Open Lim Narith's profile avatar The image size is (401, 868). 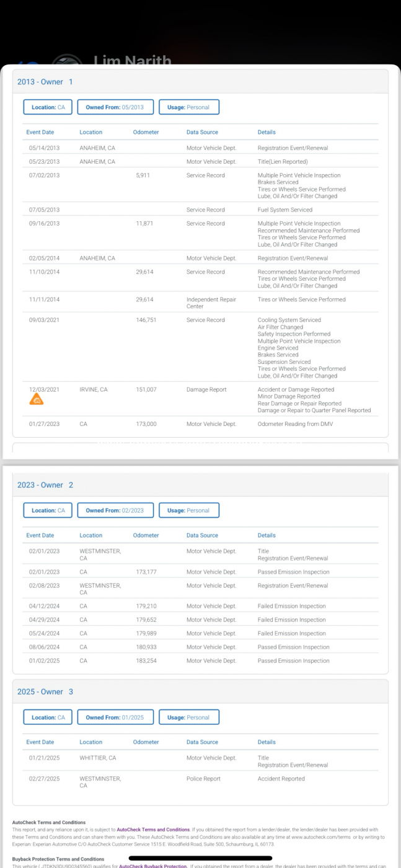click(x=65, y=61)
